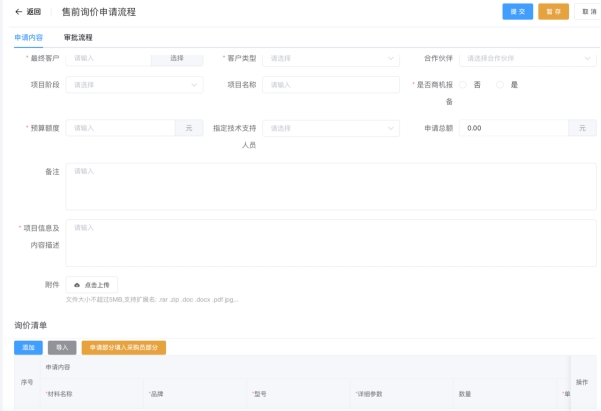The image size is (601, 411).
Task: Click the 添加 button in 询价清单
Action: (28, 348)
